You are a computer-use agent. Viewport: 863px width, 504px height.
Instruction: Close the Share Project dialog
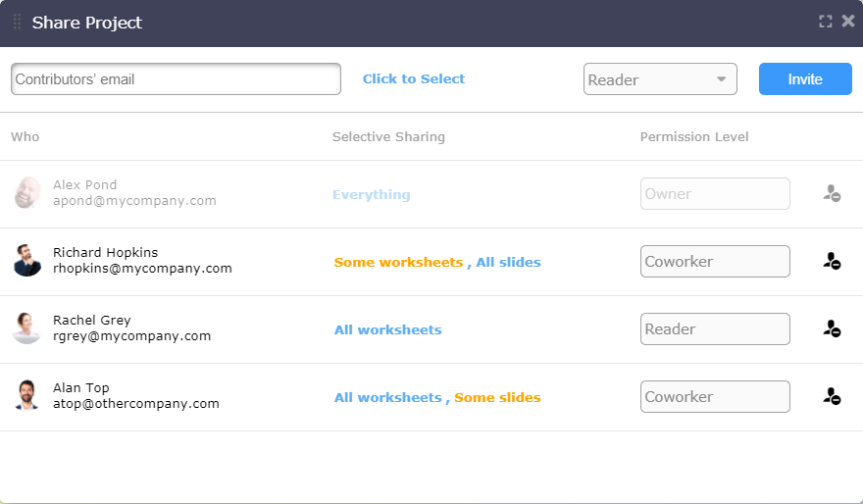click(x=848, y=21)
